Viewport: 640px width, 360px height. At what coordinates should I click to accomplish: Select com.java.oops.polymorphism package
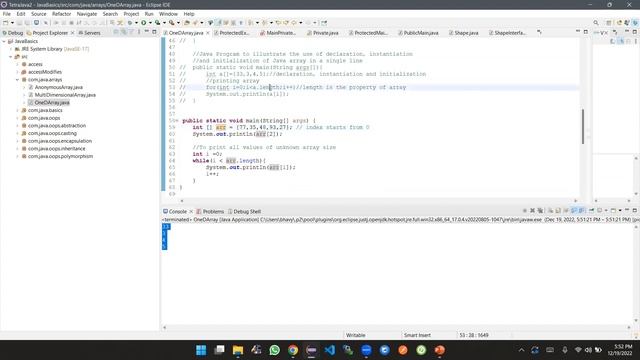tap(60, 156)
